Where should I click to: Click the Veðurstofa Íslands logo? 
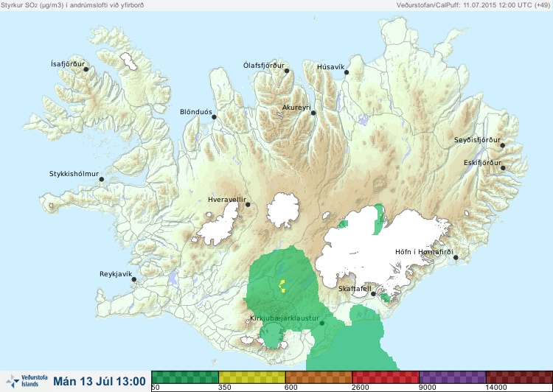[27, 381]
